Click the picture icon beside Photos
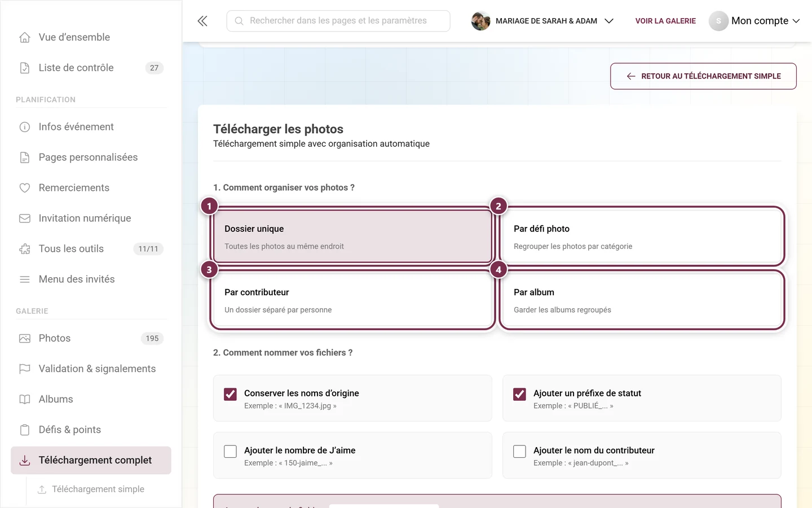 (x=25, y=339)
